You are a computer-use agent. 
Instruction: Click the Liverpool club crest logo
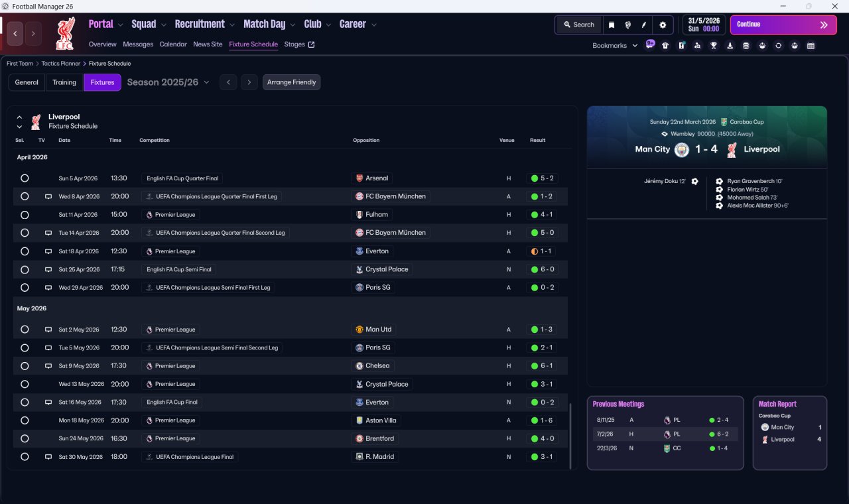(65, 34)
